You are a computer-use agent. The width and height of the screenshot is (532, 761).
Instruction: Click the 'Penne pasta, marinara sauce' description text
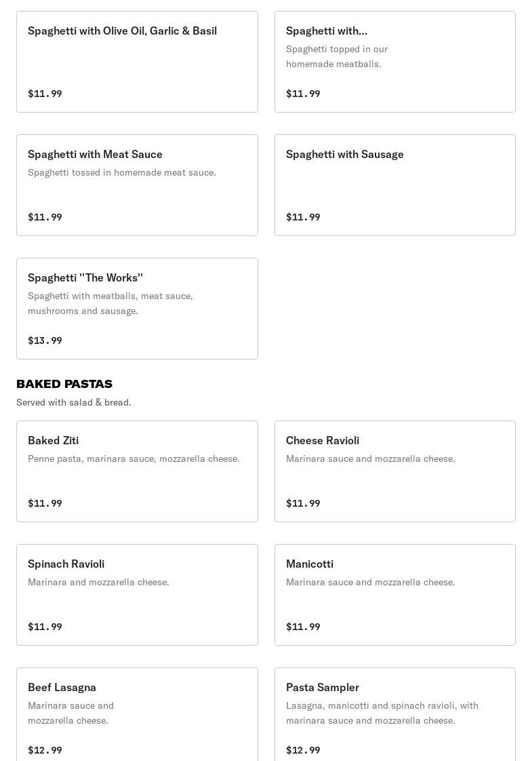[x=134, y=459]
